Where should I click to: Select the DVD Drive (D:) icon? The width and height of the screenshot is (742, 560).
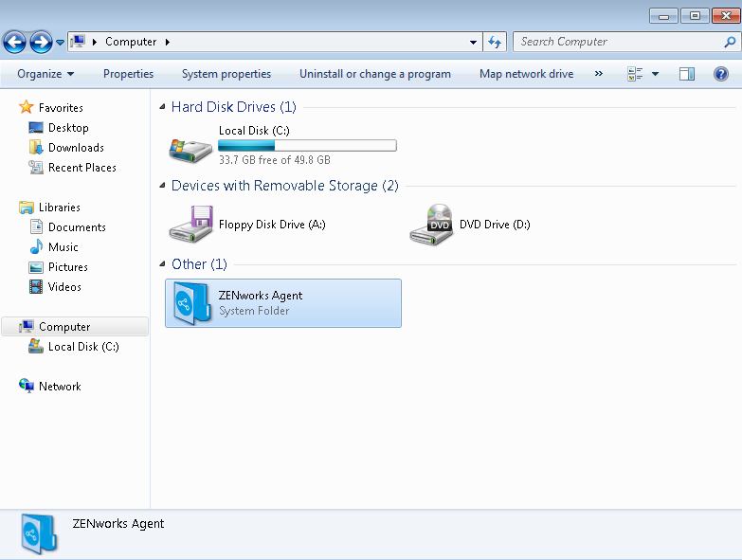click(x=431, y=225)
